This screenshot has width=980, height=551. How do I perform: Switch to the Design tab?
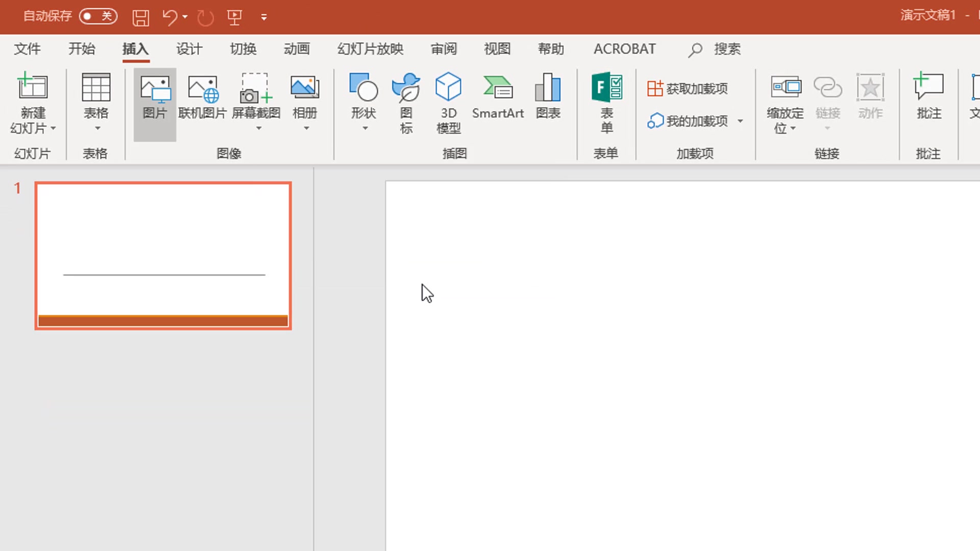[x=189, y=49]
